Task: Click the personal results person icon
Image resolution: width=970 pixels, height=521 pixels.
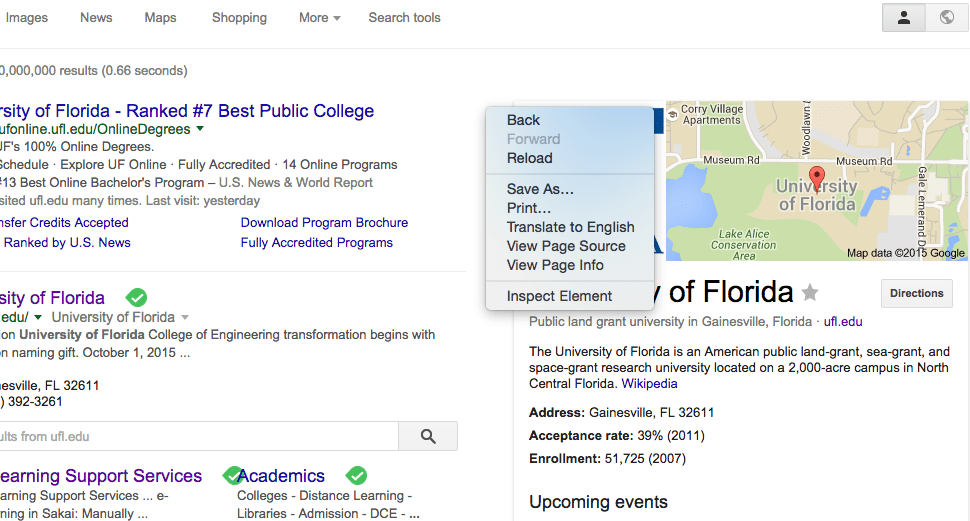Action: (904, 18)
